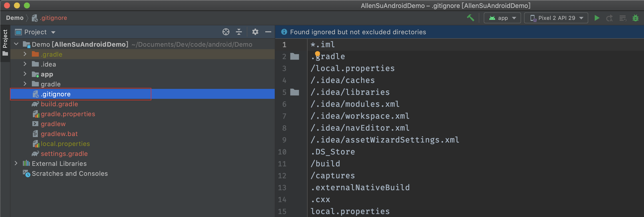Click line number 10 in the gutter
This screenshot has height=217, width=644.
coord(282,152)
